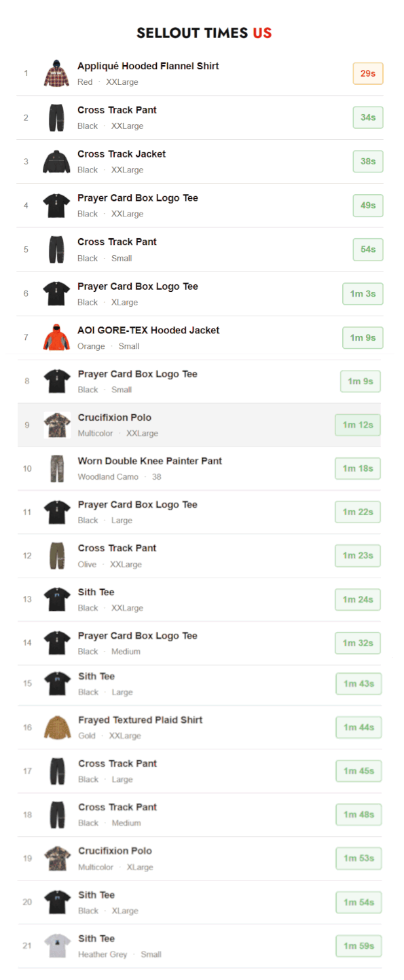This screenshot has width=404, height=980.
Task: Click the heather grey Sith Tee image
Action: [57, 946]
